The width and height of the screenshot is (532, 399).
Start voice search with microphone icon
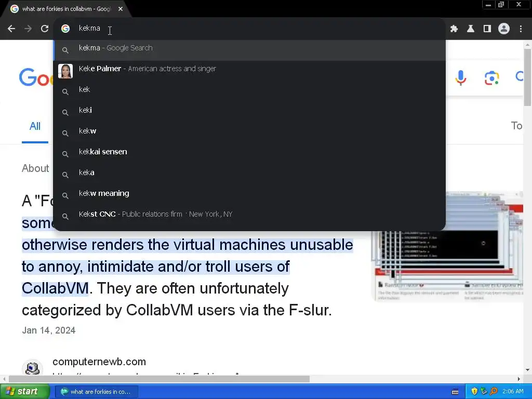coord(460,78)
